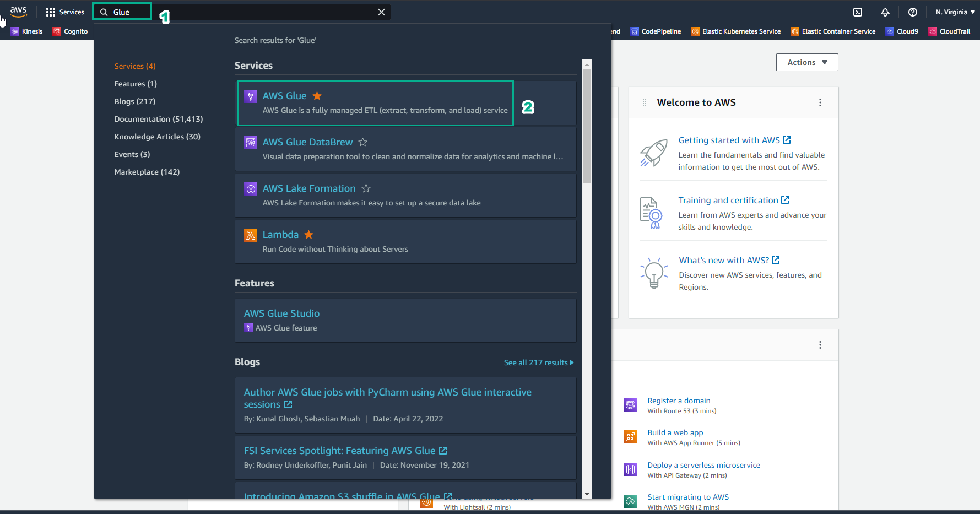Image resolution: width=980 pixels, height=514 pixels.
Task: Open Elastic Container Service shortcut
Action: [x=833, y=31]
